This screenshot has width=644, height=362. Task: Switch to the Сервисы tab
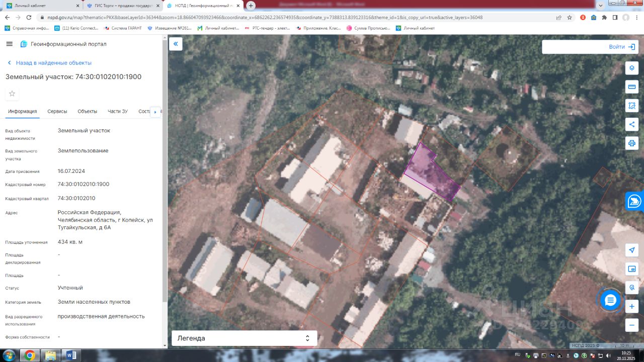tap(57, 111)
